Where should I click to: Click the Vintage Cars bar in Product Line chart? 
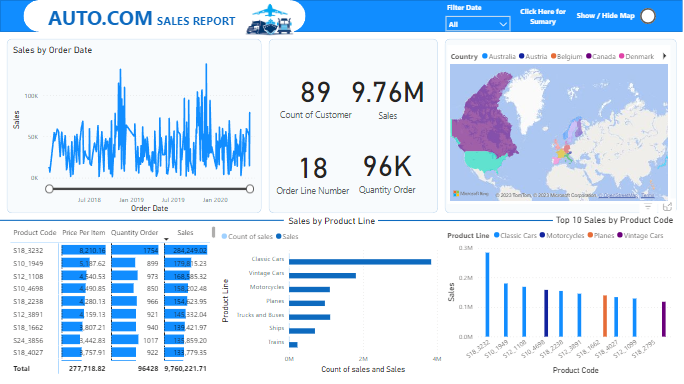click(x=322, y=276)
